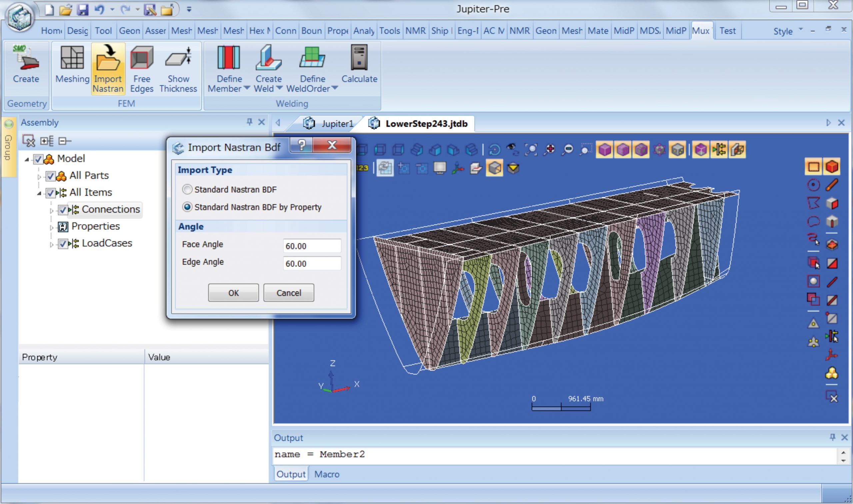Viewport: 853px width, 504px height.
Task: Click the rectangle selection icon on right toolbar
Action: (x=813, y=167)
